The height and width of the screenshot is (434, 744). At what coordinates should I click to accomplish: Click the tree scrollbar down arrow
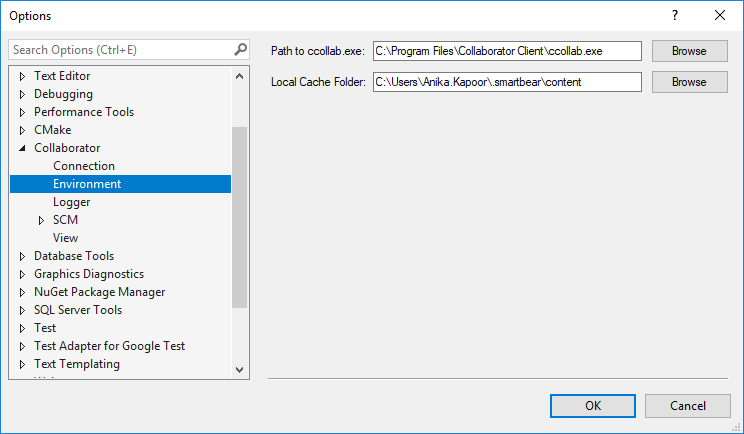click(239, 369)
